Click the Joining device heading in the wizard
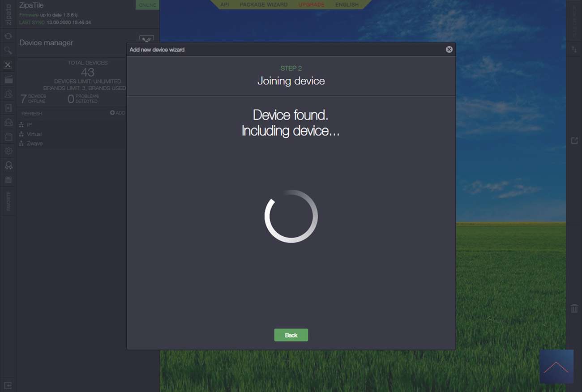 click(291, 81)
